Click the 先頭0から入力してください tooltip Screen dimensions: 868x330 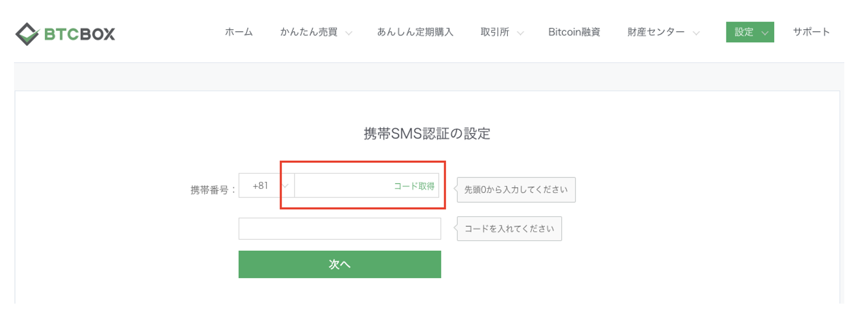click(515, 189)
